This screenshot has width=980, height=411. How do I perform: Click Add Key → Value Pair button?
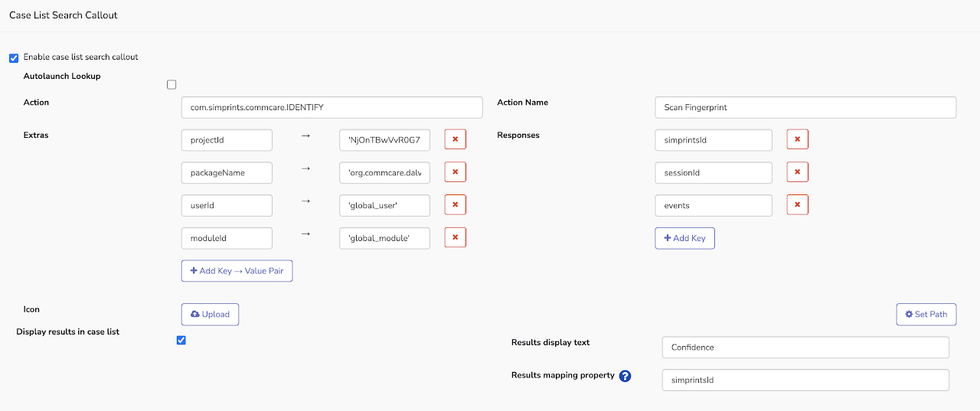click(x=237, y=271)
